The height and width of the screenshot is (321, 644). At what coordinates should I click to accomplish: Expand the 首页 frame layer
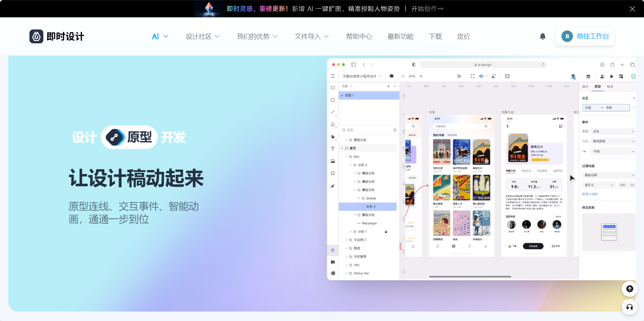(342, 148)
